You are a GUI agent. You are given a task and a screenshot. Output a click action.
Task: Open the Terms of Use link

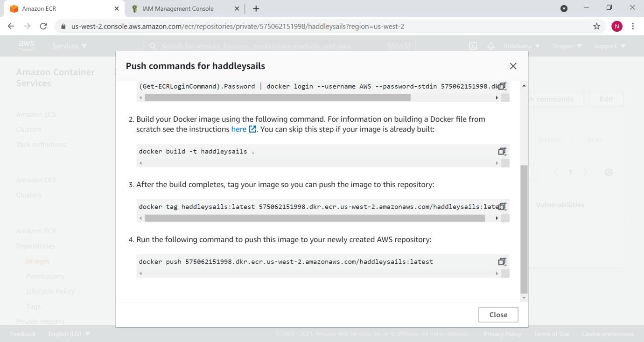552,334
